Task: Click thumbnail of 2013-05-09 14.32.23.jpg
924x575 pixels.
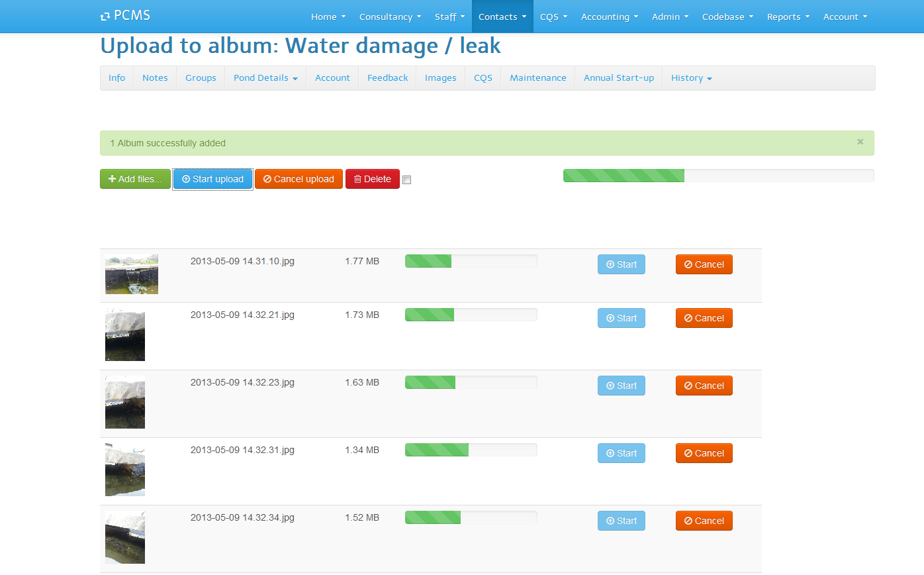Action: click(125, 402)
